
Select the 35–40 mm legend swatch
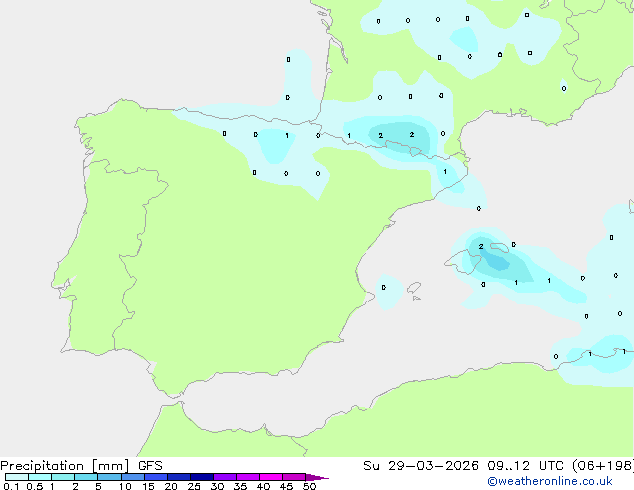(x=247, y=477)
